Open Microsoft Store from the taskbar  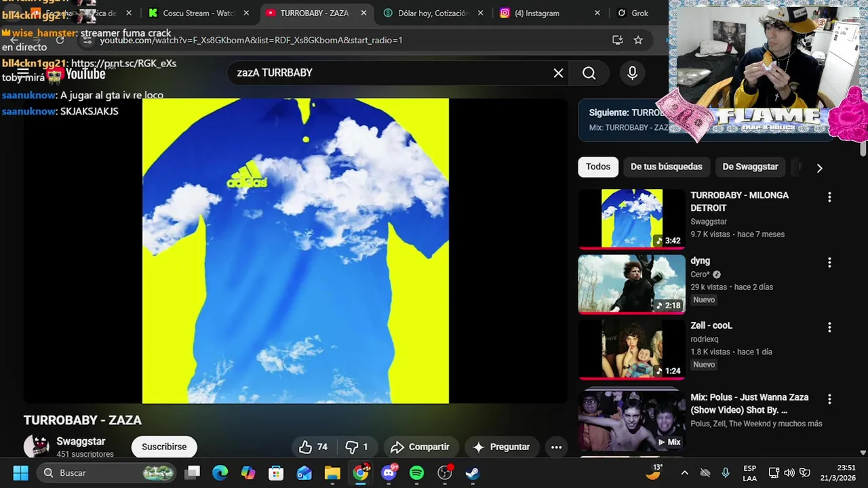pyautogui.click(x=276, y=472)
